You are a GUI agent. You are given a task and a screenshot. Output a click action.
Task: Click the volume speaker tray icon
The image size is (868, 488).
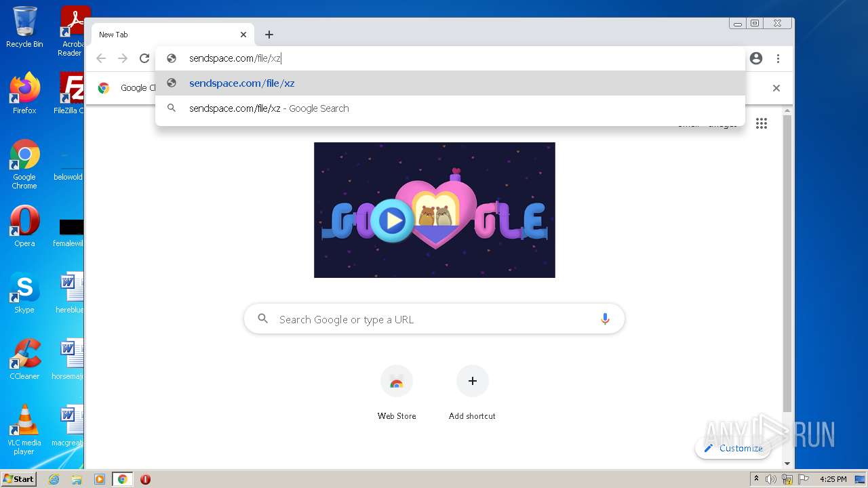[771, 479]
